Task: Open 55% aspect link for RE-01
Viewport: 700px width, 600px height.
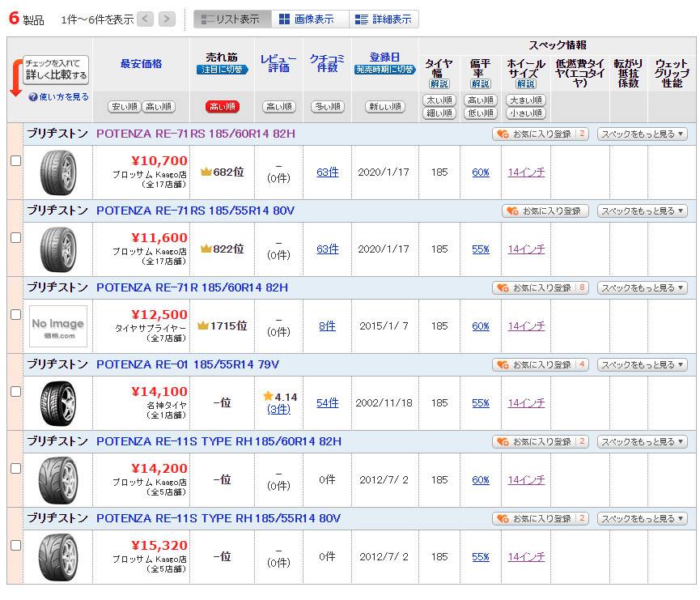Action: click(481, 403)
